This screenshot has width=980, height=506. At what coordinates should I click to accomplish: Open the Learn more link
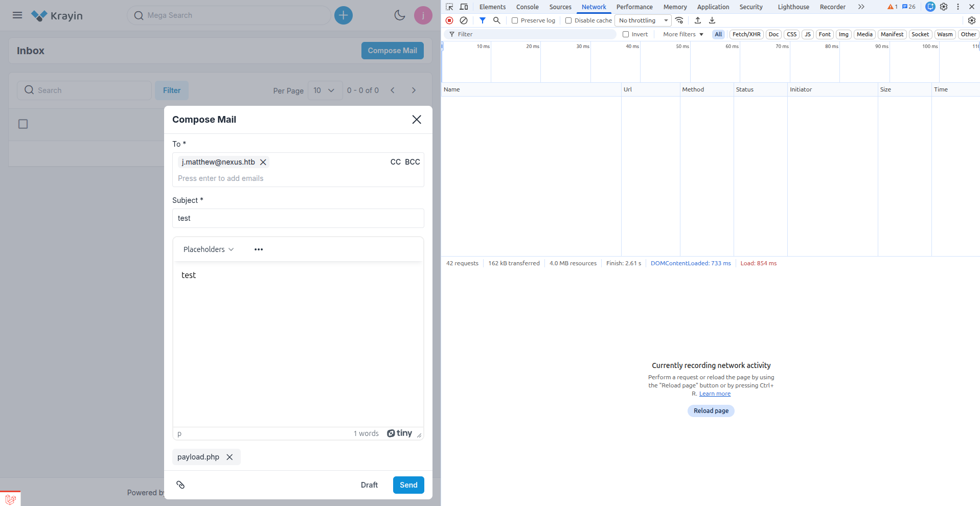(x=715, y=394)
